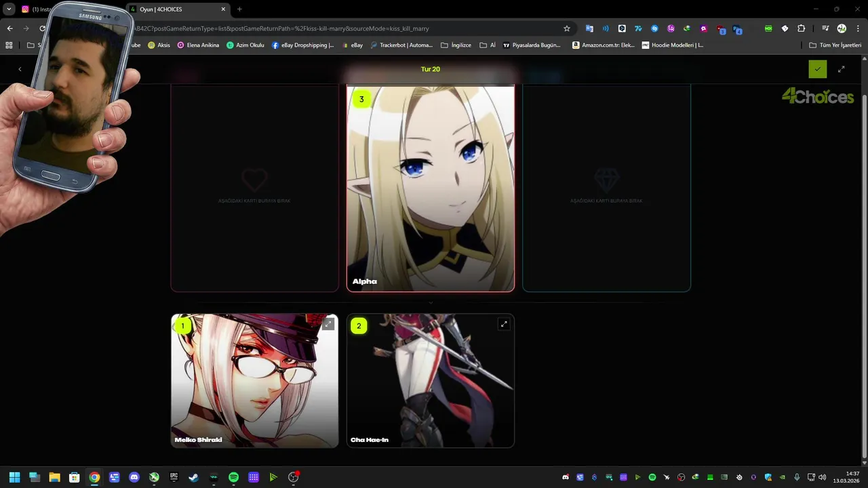Click the placed Alpha card
The height and width of the screenshot is (488, 868).
431,188
